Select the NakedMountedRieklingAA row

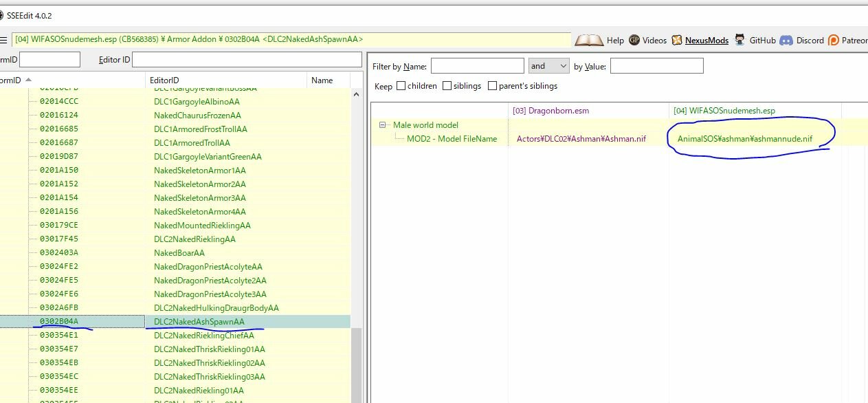(x=175, y=226)
